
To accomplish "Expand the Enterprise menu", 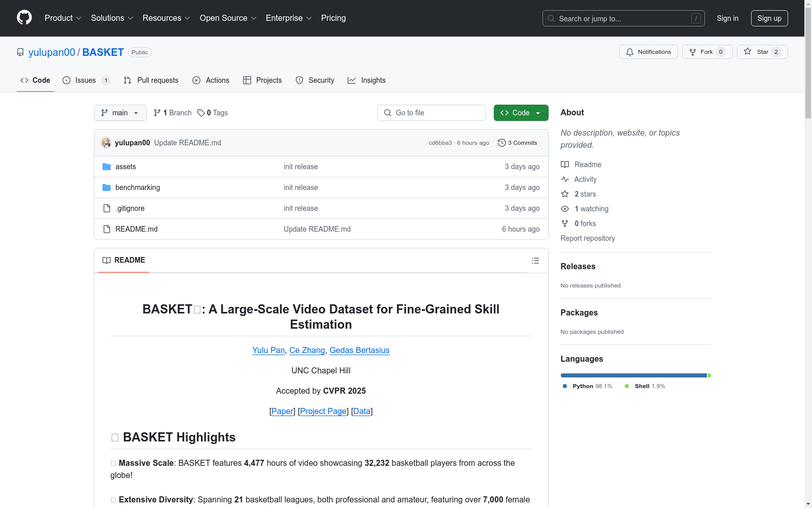I will 289,18.
